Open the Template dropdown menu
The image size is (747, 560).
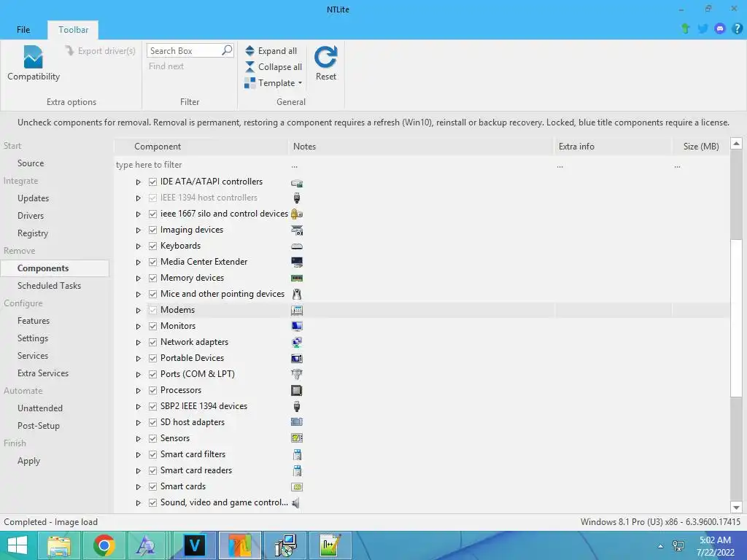(274, 83)
